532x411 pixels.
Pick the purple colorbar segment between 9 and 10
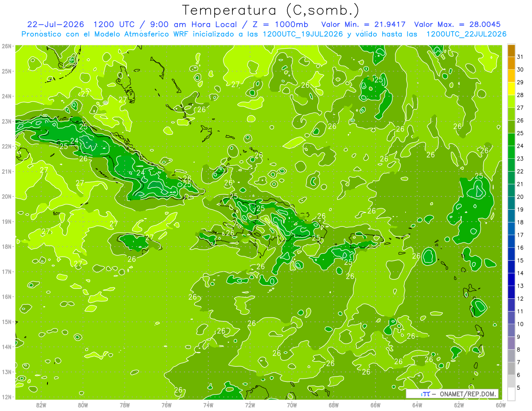click(511, 330)
